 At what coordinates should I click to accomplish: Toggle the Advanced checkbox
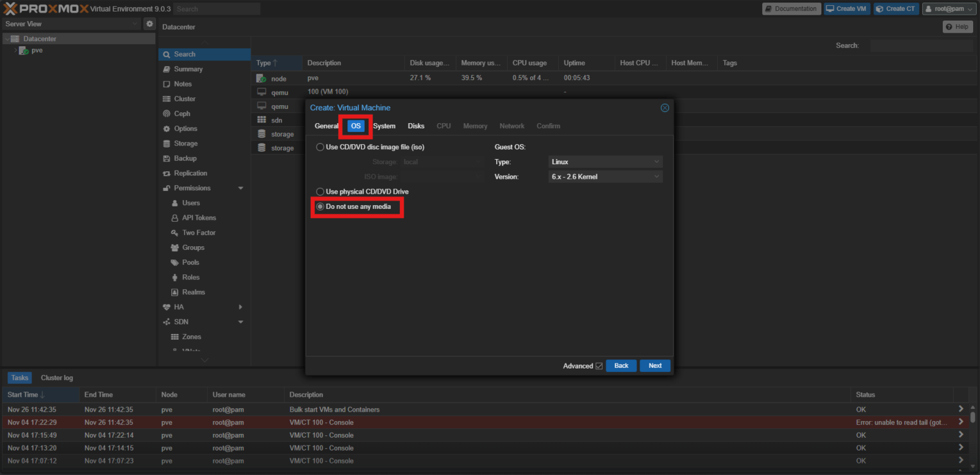tap(599, 366)
